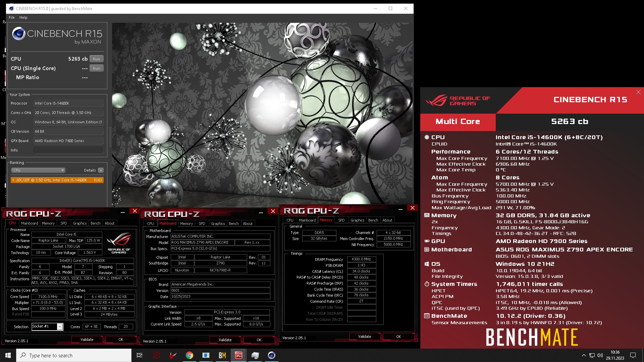Image resolution: width=644 pixels, height=362 pixels.
Task: Open Windows Start menu
Action: [x=8, y=355]
